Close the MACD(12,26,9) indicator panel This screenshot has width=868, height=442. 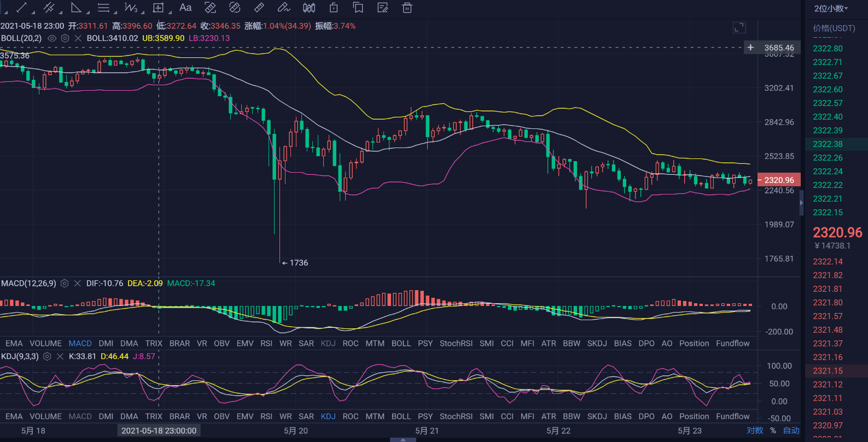click(x=78, y=284)
